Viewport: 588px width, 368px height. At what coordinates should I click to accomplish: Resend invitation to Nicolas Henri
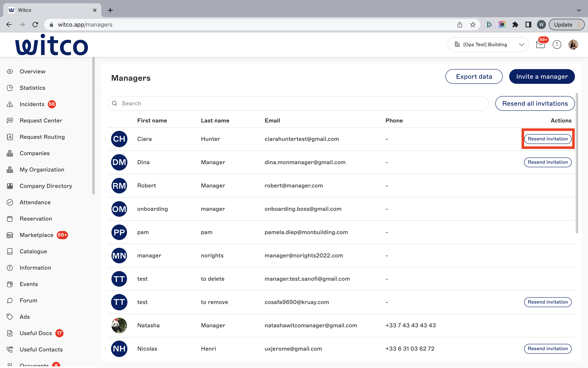(548, 349)
